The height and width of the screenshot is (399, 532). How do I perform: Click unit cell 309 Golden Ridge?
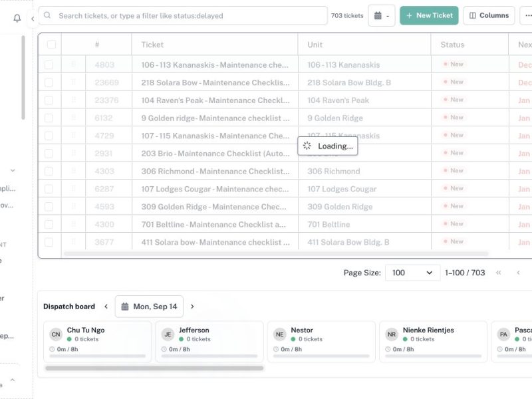click(x=340, y=207)
